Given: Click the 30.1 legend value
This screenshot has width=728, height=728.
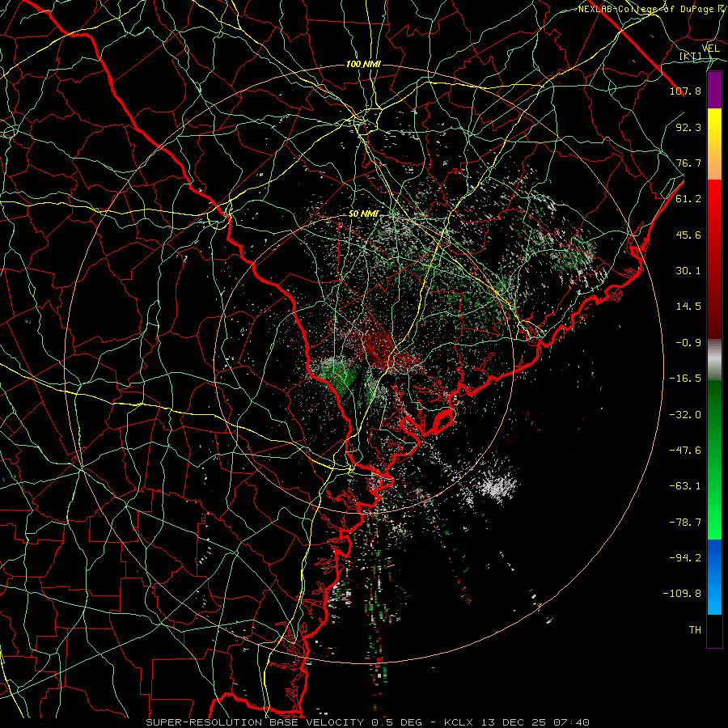Looking at the screenshot, I should click(688, 271).
